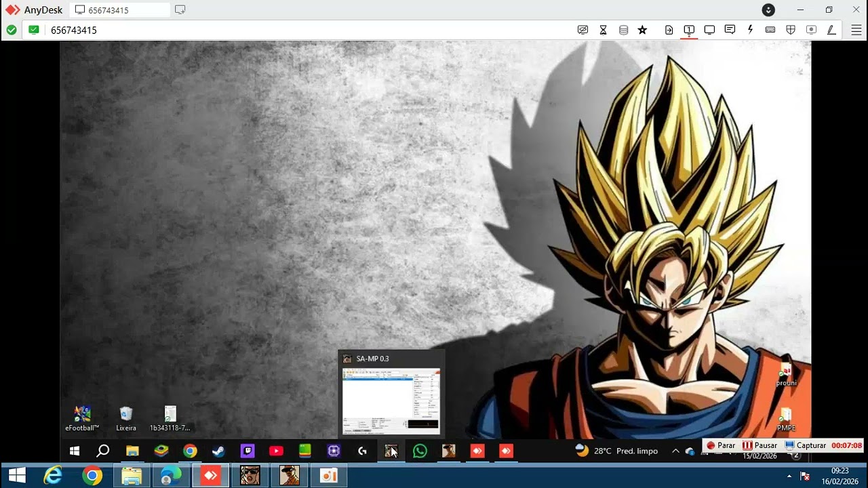868x488 pixels.
Task: Open the PMPE desktop file
Action: click(x=786, y=420)
